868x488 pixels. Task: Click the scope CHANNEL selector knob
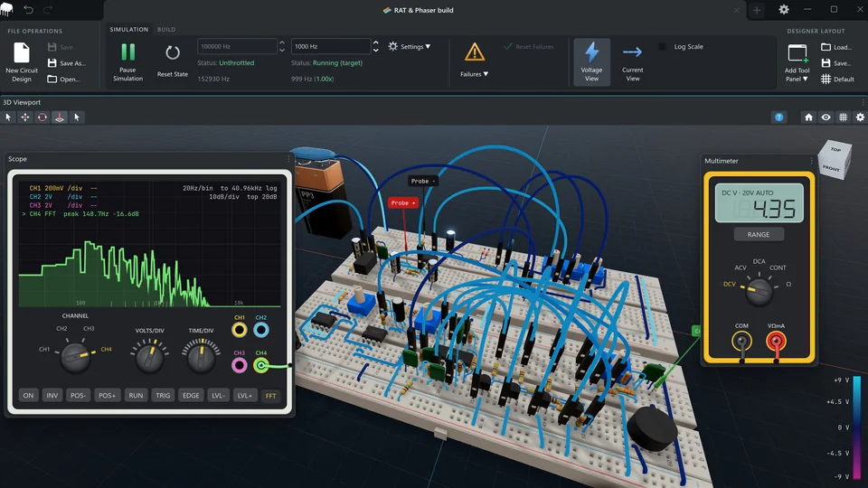coord(75,357)
